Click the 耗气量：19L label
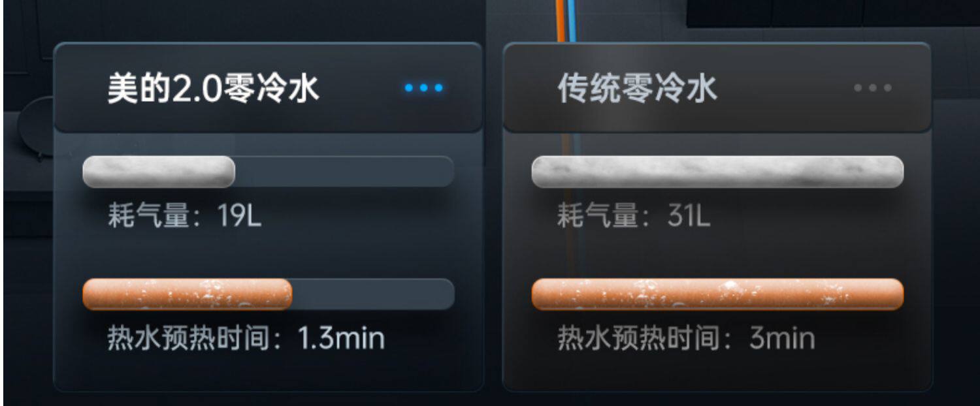Viewport: 980px width, 406px height. click(x=184, y=216)
